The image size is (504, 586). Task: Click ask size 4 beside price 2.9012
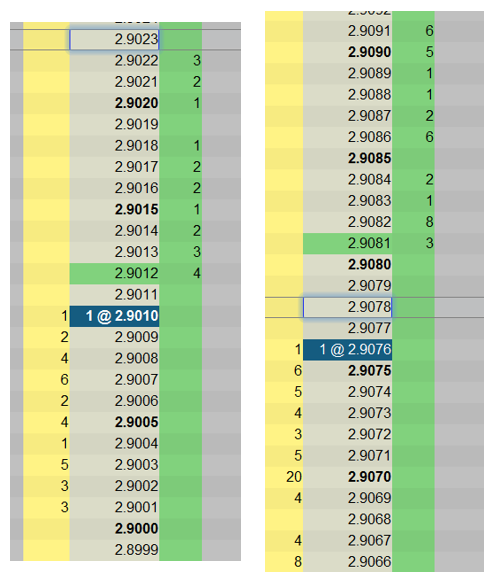point(197,274)
